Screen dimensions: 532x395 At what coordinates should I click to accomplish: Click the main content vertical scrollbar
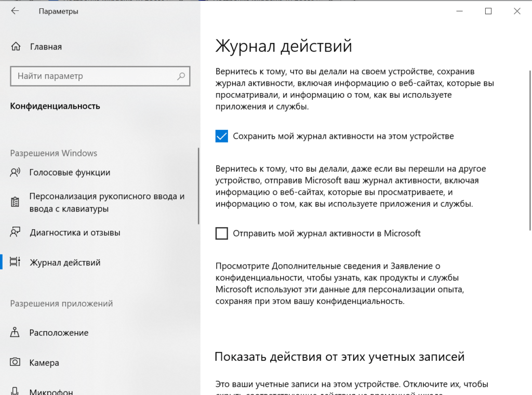pyautogui.click(x=530, y=150)
